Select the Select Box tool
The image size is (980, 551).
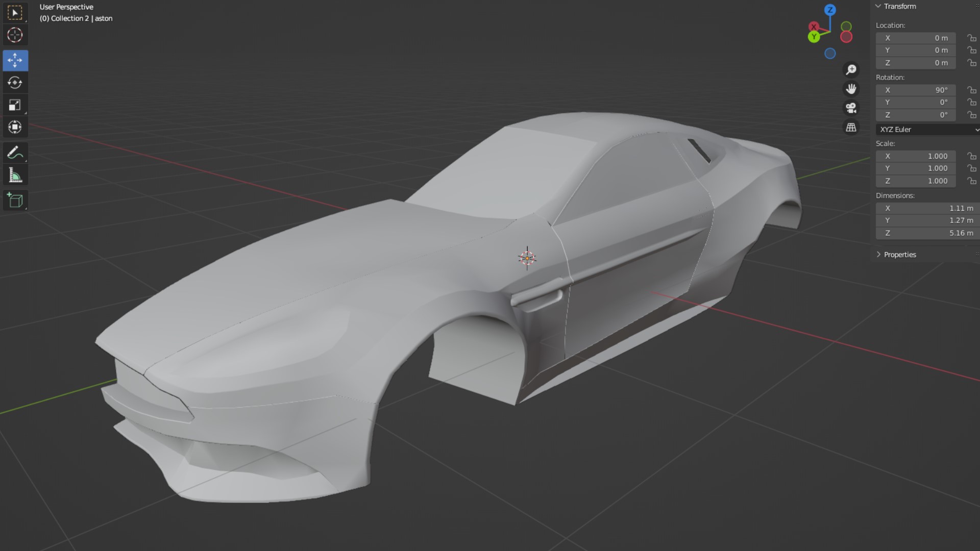point(15,13)
